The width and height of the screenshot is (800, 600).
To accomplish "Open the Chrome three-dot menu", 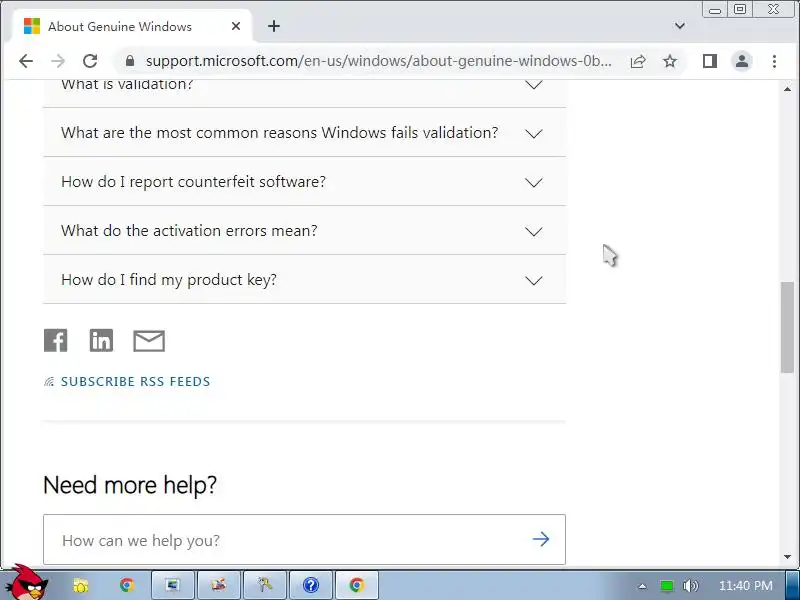I will tap(774, 61).
